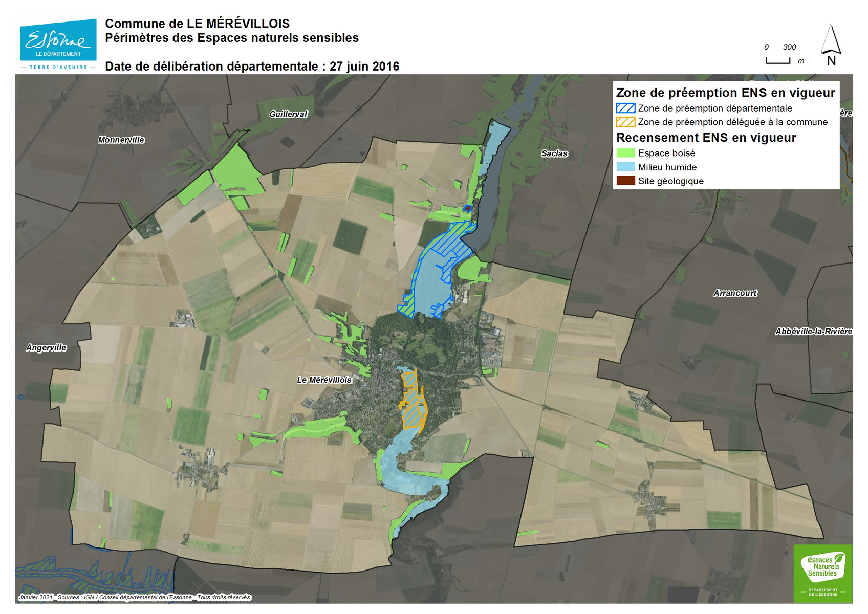The image size is (868, 614).
Task: Click the 'Angerville' map label
Action: coord(47,348)
